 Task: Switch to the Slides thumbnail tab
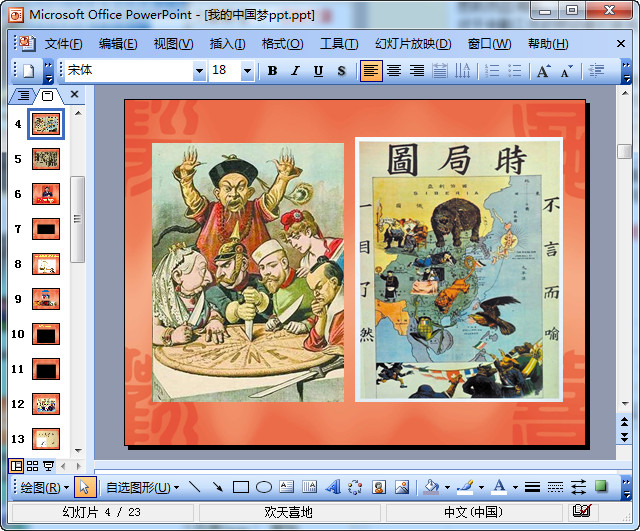pos(48,96)
